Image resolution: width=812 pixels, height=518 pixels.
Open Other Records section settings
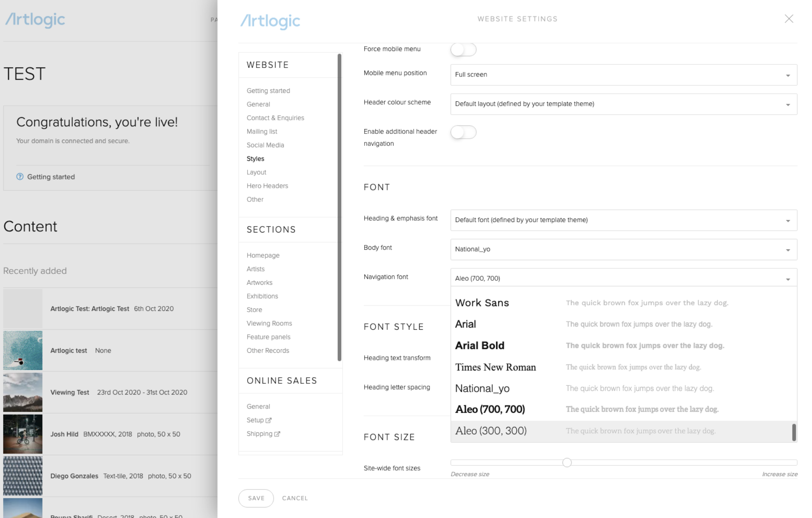point(268,351)
